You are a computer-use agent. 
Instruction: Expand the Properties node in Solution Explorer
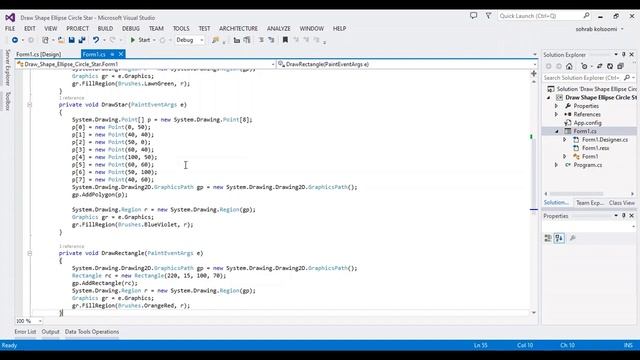(556, 106)
